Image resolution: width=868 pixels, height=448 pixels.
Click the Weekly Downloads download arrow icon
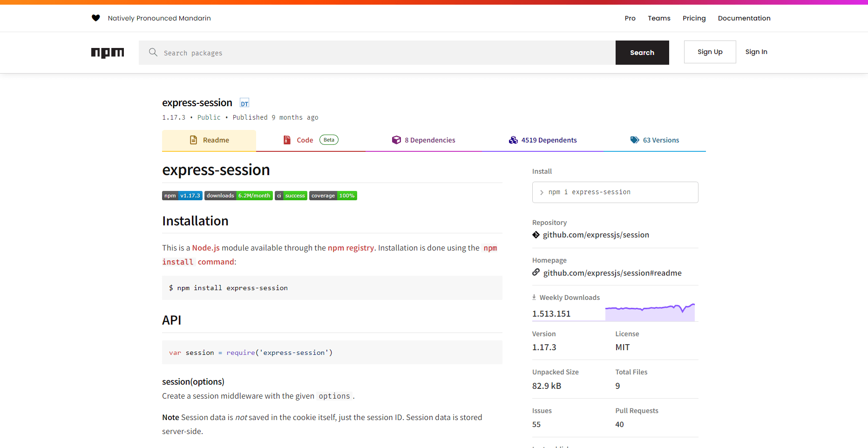534,297
